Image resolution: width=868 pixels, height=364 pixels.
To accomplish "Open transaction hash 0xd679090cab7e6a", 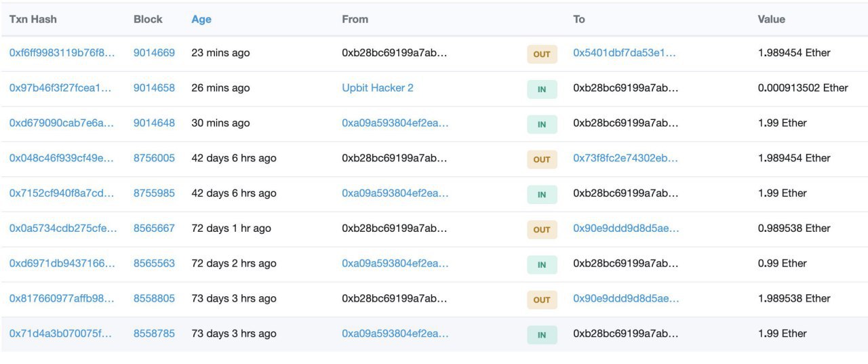I will pos(62,123).
